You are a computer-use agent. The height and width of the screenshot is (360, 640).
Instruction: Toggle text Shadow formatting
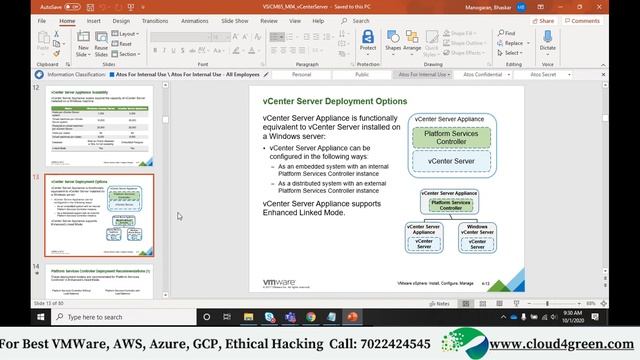click(x=182, y=51)
